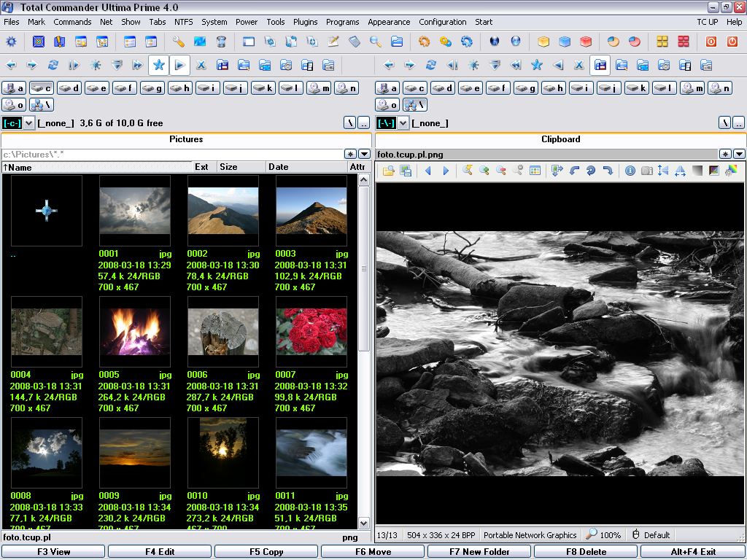
Task: Show image information in the viewer
Action: click(630, 171)
